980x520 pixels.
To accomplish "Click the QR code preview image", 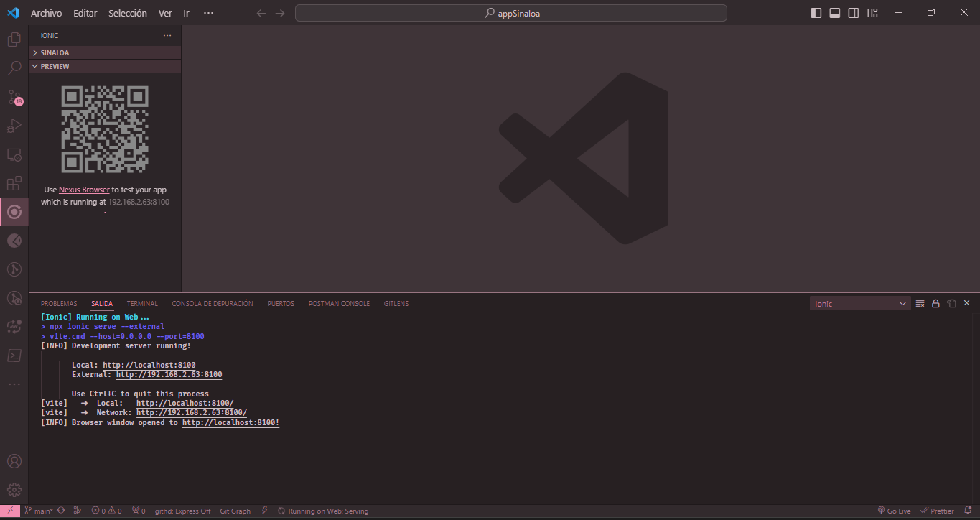I will tap(105, 129).
